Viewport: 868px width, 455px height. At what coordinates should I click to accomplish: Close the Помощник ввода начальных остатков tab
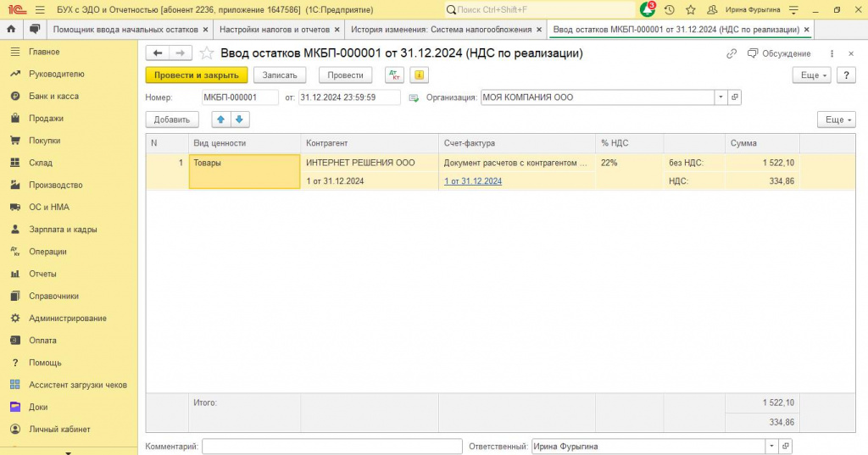205,30
